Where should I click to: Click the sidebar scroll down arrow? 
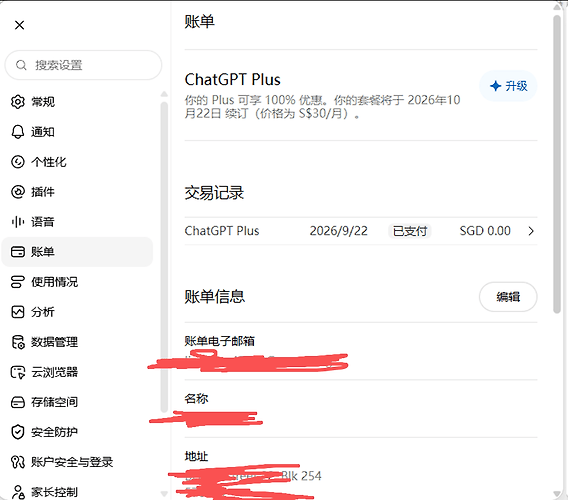164,493
